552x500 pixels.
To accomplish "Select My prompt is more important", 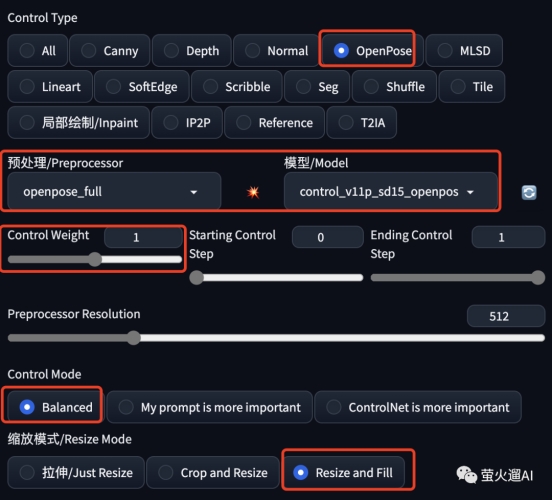I will [x=209, y=407].
